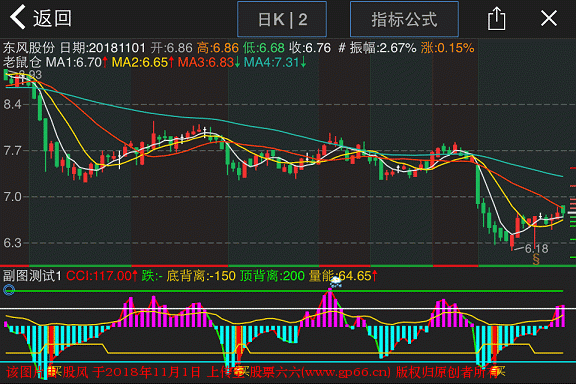
Task: Click the blue circle marker on the sub-chart
Action: tap(9, 290)
